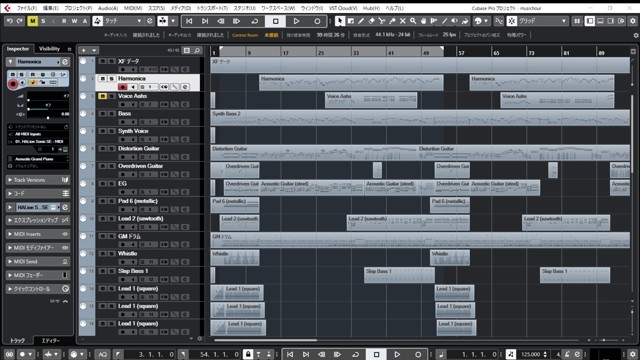Select the Draw pencil tool in toolbar
Viewport: 640px width, 360px height.
(361, 21)
